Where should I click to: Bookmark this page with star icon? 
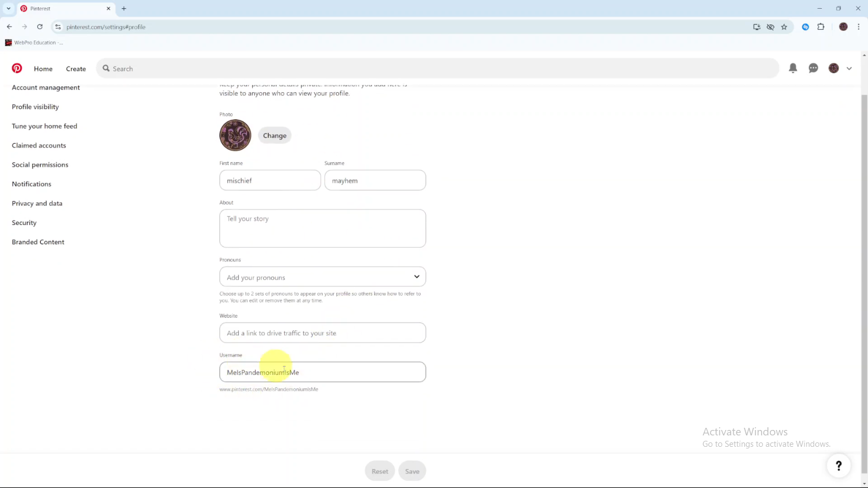(x=784, y=27)
